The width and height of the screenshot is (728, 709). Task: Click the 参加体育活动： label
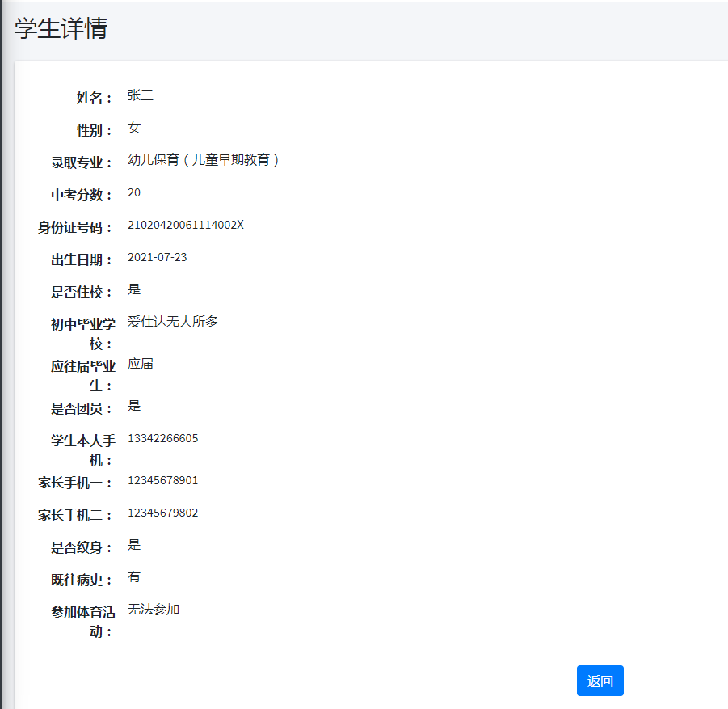pos(82,622)
